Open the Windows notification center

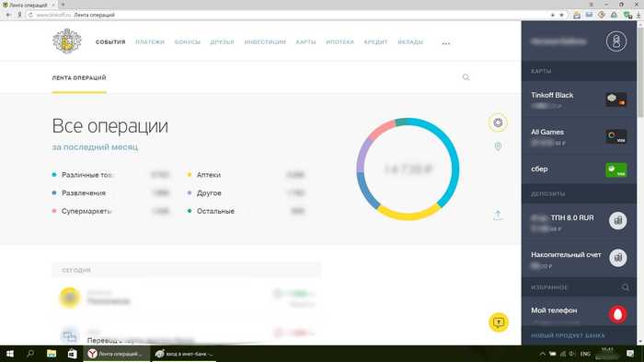point(630,354)
